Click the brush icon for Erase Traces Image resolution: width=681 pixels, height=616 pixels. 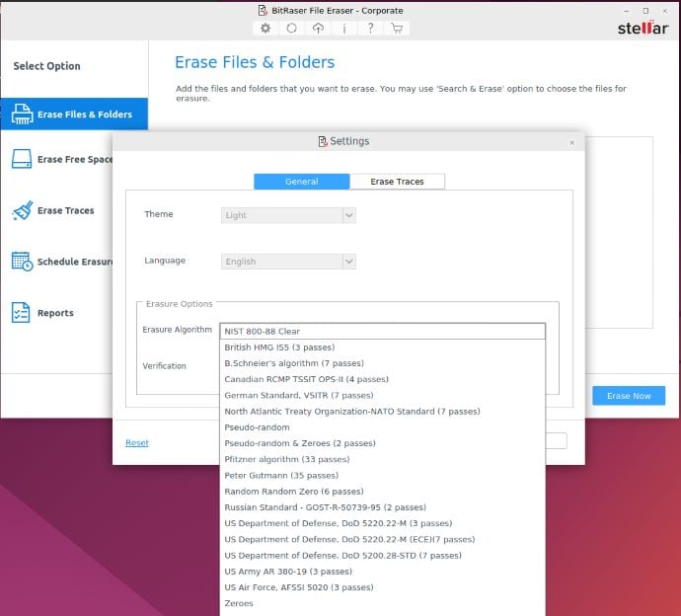tap(22, 210)
